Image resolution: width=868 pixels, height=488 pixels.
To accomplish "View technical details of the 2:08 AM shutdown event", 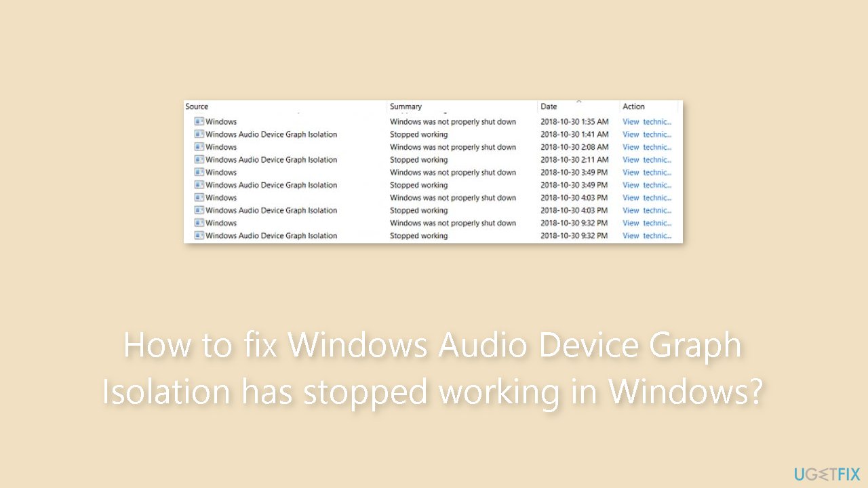I will (x=646, y=147).
